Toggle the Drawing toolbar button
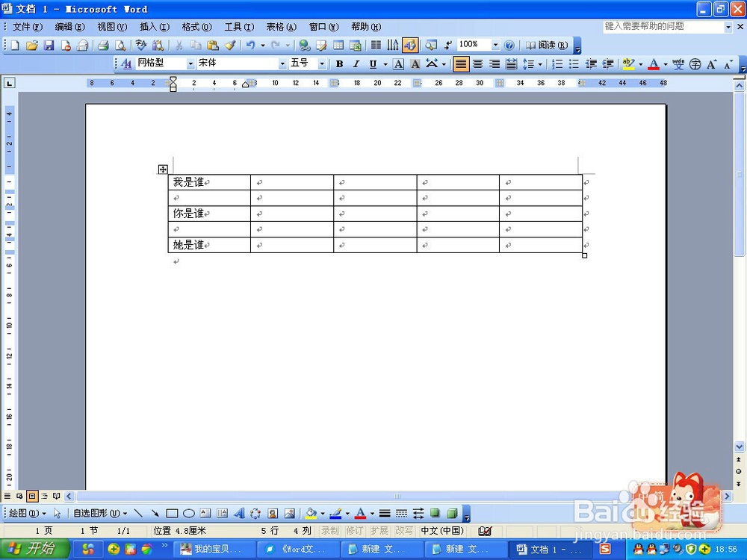This screenshot has width=747, height=560. (x=409, y=46)
